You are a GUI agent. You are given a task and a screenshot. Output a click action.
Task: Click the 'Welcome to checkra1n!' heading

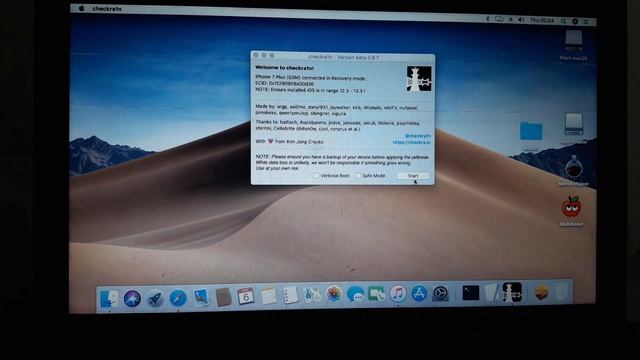(284, 68)
